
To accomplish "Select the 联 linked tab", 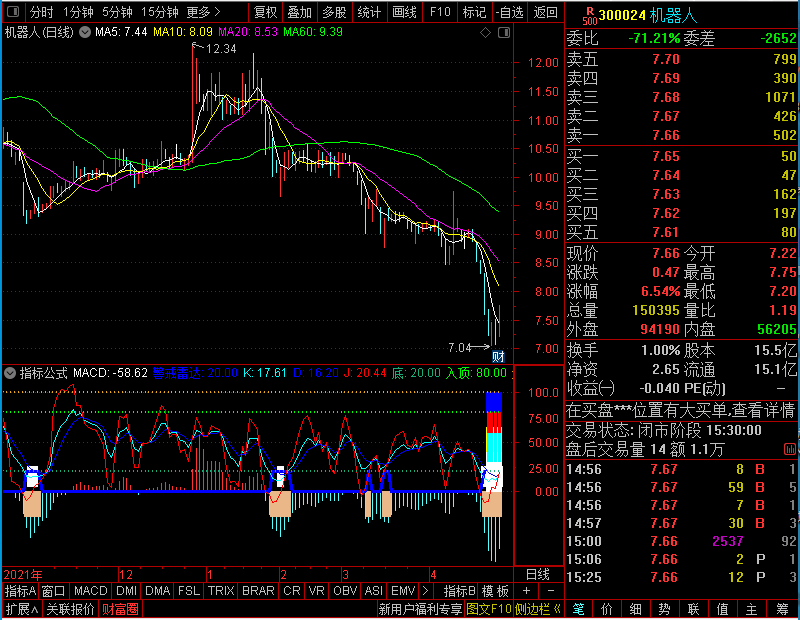I will pos(693,609).
